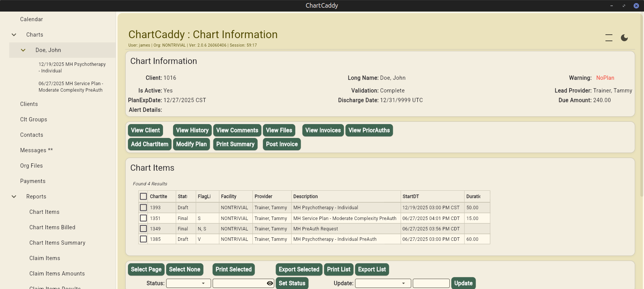
Task: Click the Export List button
Action: tap(372, 269)
